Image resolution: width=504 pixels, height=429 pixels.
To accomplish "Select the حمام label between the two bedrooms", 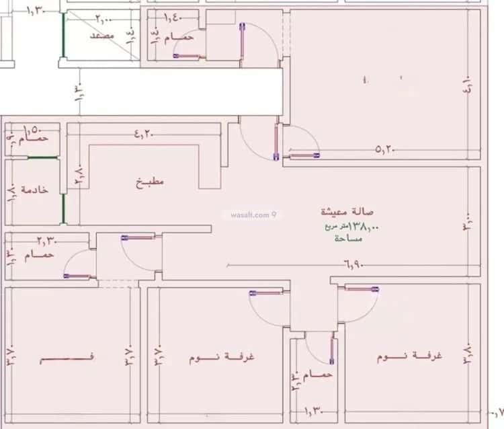I will tap(318, 375).
